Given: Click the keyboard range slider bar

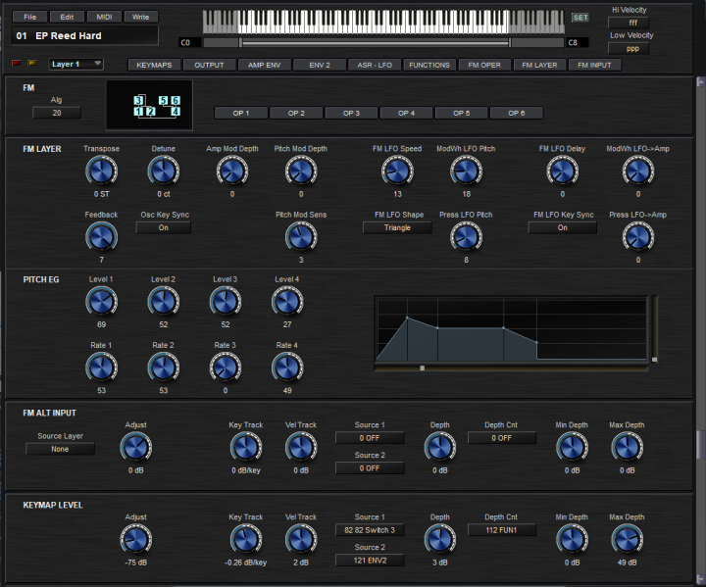Looking at the screenshot, I should tap(375, 42).
